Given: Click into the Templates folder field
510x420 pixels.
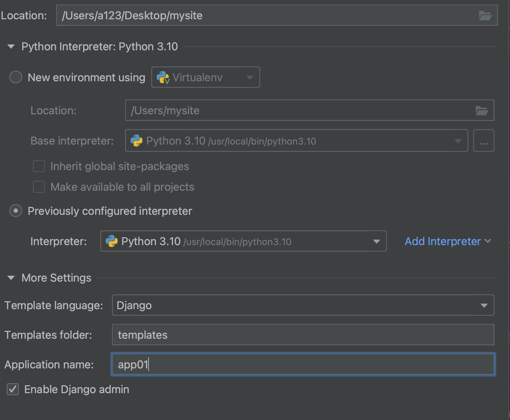Looking at the screenshot, I should [x=303, y=335].
